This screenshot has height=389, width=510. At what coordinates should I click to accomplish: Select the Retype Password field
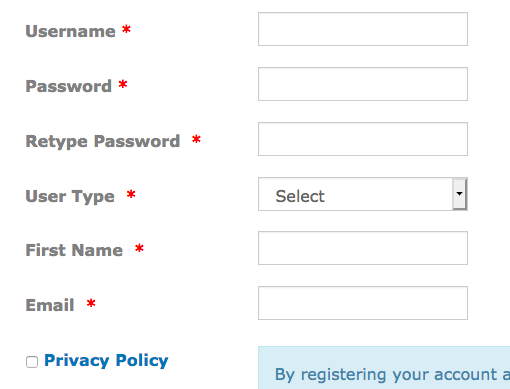point(363,139)
